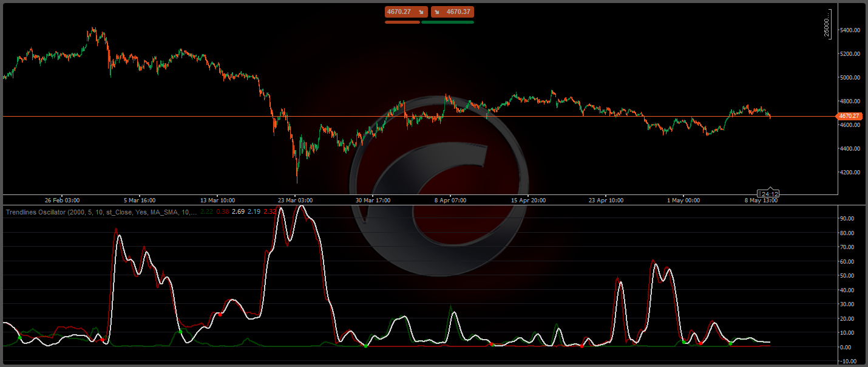Click the 23 Apr 10:00 time axis label

[606, 200]
